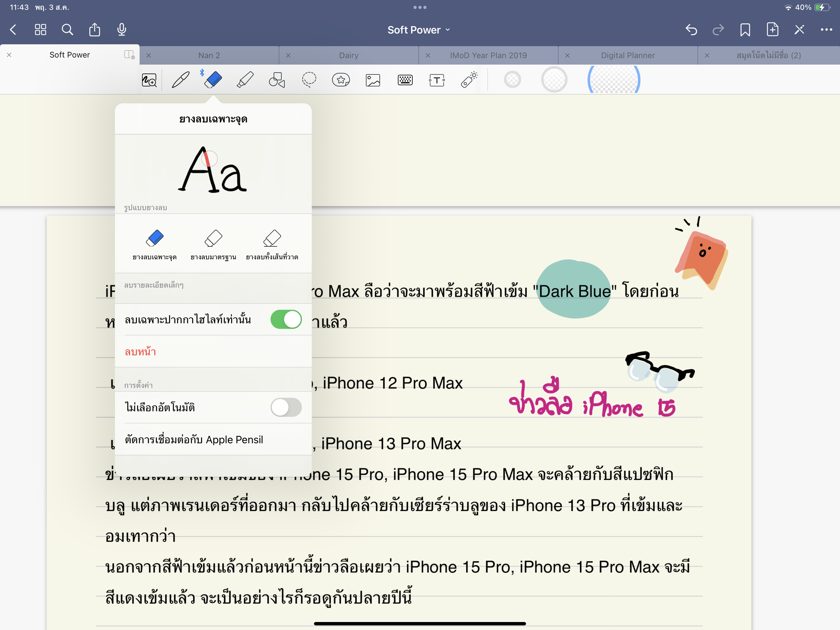
Task: Select the Highlighter tool
Action: coord(245,80)
